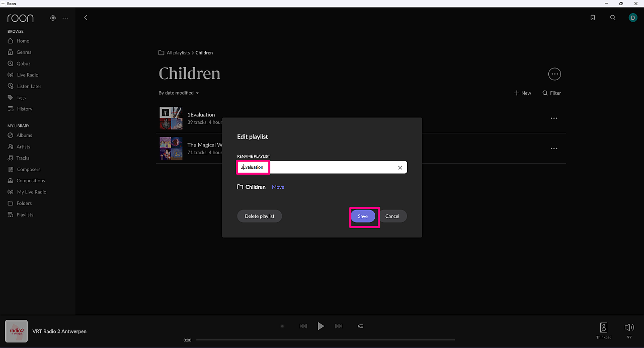
Task: Open more options for 1Evaluation playlist
Action: click(x=554, y=118)
